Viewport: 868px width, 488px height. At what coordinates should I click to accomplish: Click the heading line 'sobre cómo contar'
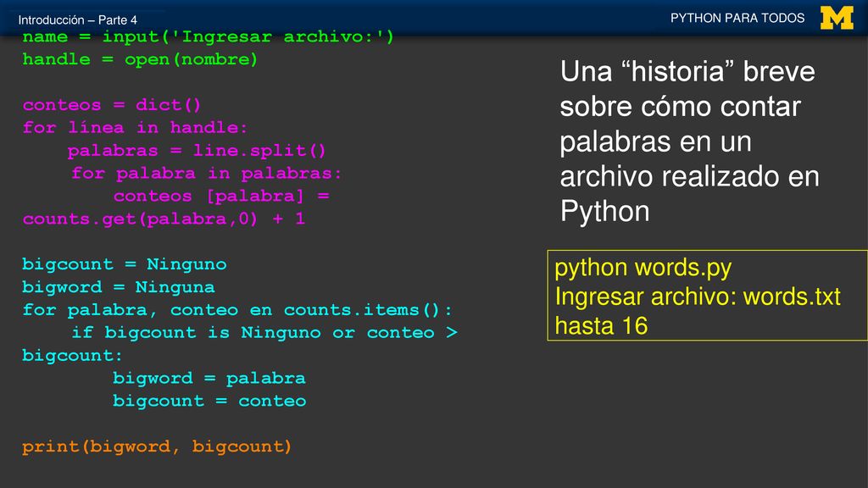coord(681,107)
